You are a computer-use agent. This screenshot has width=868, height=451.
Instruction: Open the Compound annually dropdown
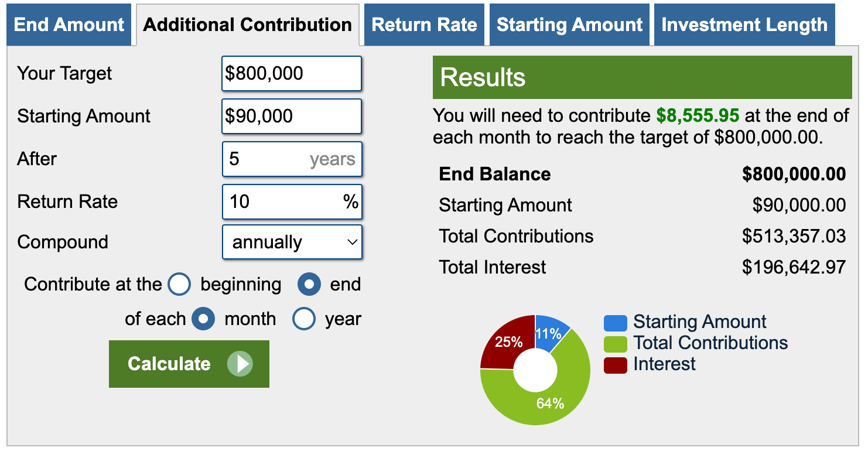point(292,242)
